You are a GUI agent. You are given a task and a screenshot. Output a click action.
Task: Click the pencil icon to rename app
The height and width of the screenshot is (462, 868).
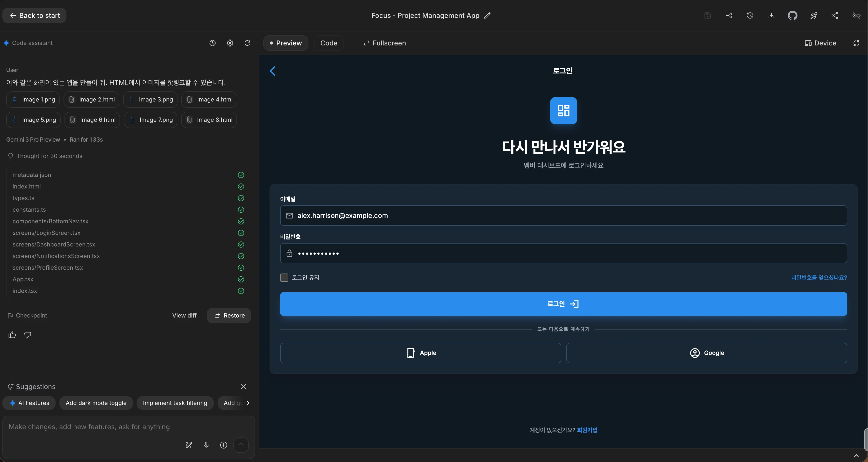[x=487, y=15]
